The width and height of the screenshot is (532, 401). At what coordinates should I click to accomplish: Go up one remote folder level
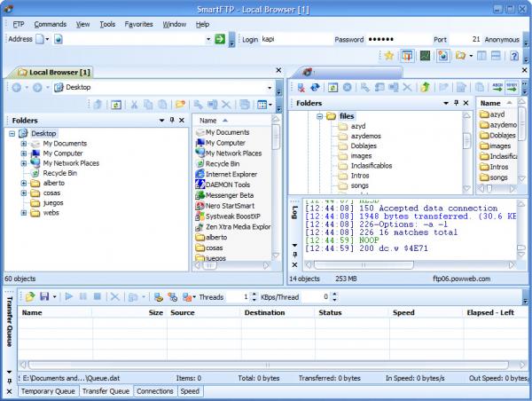pyautogui.click(x=425, y=88)
